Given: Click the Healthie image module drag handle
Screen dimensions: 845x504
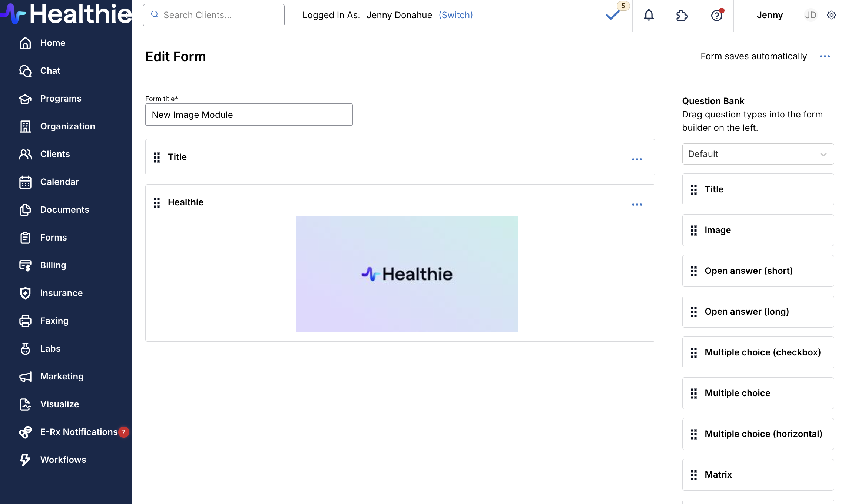Looking at the screenshot, I should (x=157, y=202).
